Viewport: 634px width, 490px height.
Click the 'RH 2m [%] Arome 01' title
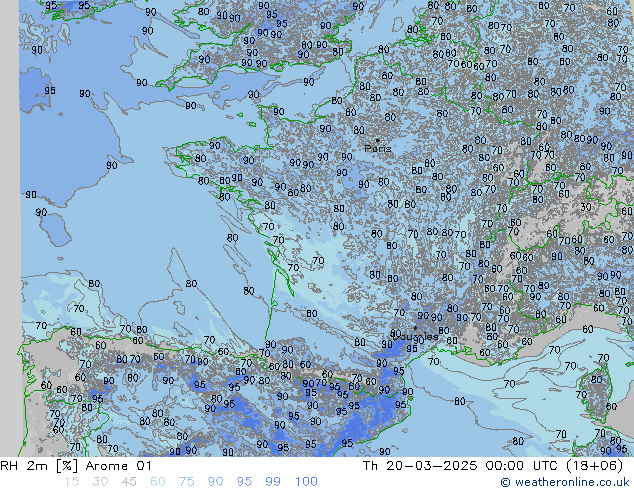click(x=76, y=466)
